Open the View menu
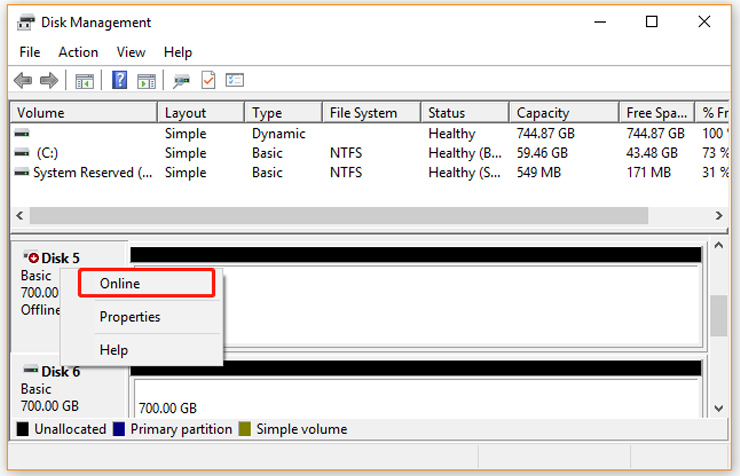Screen dimensions: 740x476 pyautogui.click(x=131, y=52)
